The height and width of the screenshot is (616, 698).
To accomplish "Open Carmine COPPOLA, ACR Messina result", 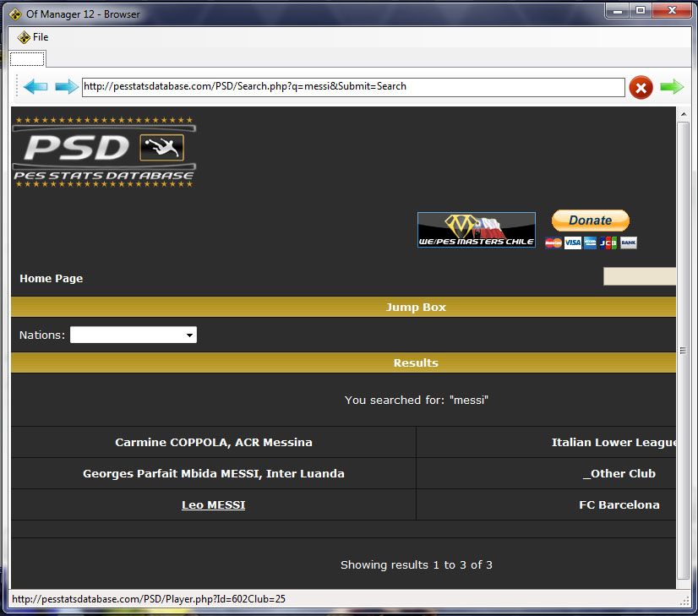I will (x=213, y=442).
